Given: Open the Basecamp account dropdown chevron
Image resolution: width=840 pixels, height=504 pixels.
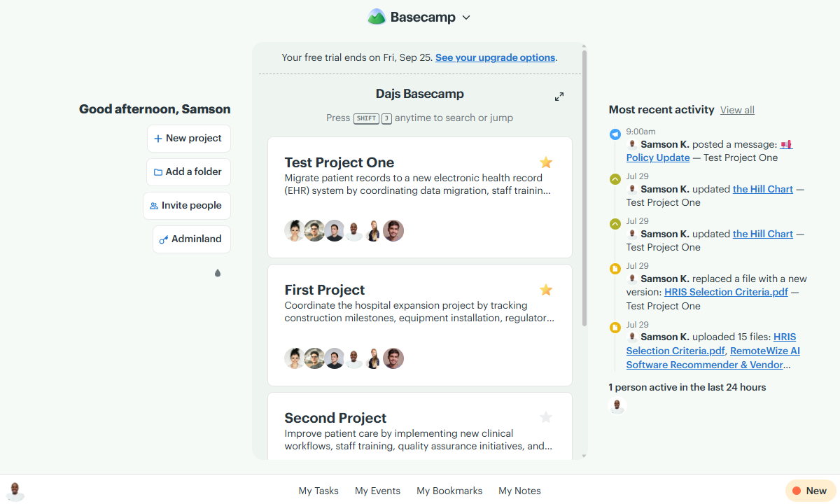Looking at the screenshot, I should coord(466,17).
